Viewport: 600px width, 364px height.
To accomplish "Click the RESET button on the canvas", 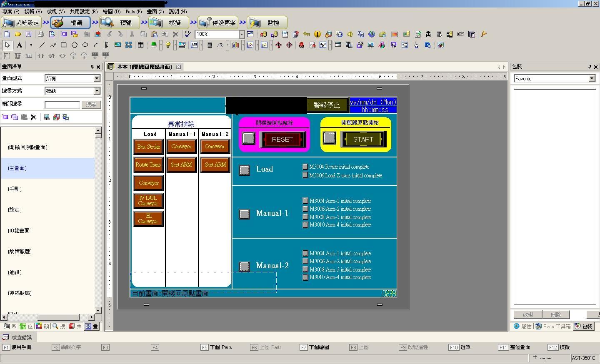I will [282, 140].
